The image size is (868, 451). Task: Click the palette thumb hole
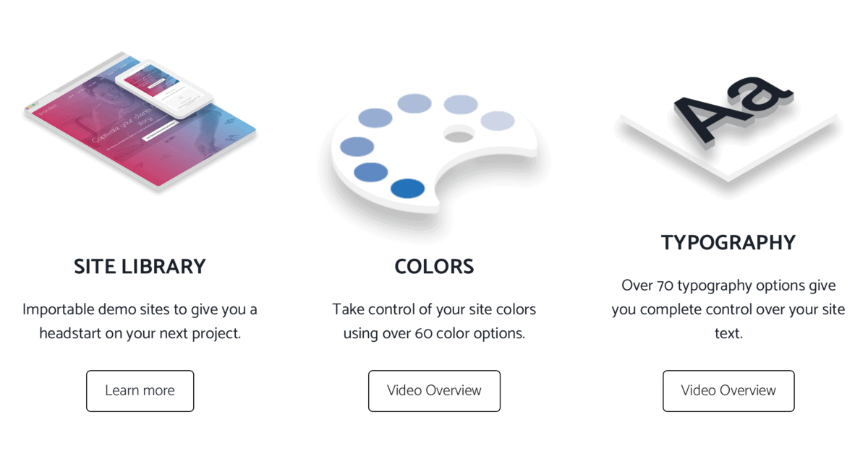click(x=459, y=134)
